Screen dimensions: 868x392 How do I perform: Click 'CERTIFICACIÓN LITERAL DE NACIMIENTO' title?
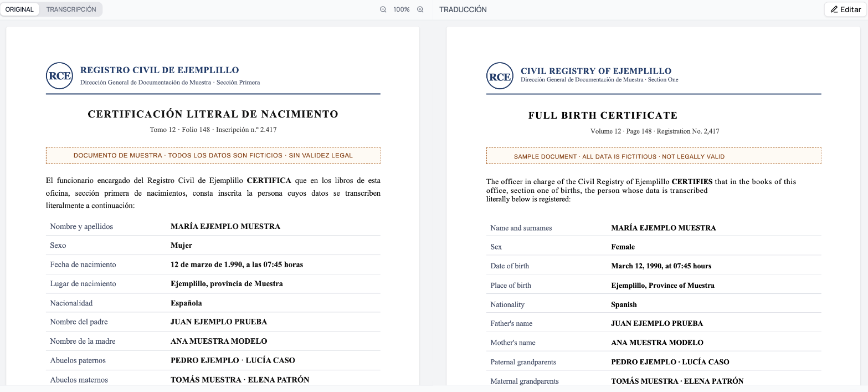tap(213, 114)
